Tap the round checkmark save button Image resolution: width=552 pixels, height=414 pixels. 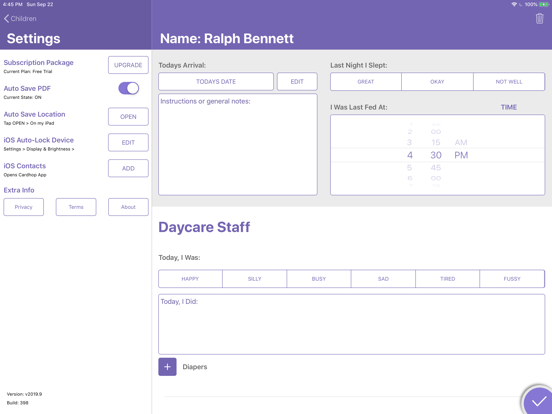537,400
